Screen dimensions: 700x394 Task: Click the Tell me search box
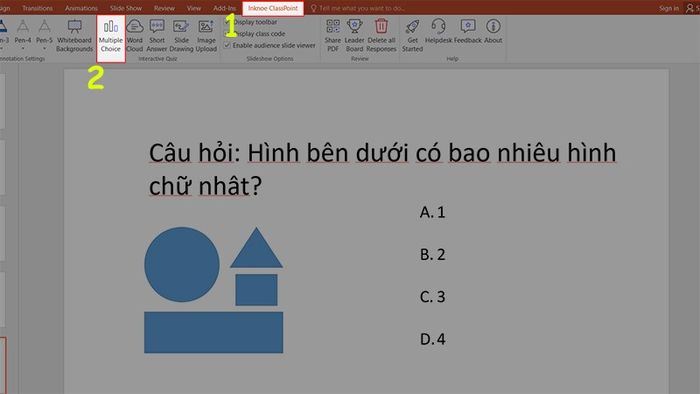pyautogui.click(x=358, y=8)
